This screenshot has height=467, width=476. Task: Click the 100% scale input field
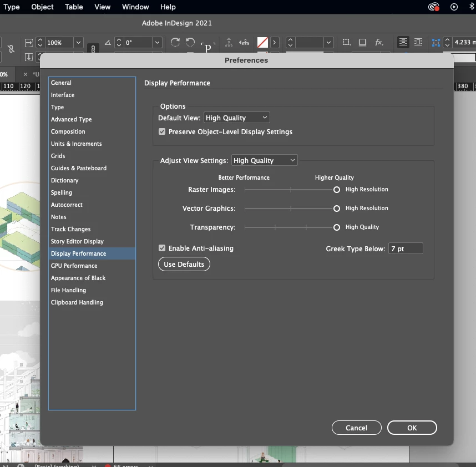point(59,43)
